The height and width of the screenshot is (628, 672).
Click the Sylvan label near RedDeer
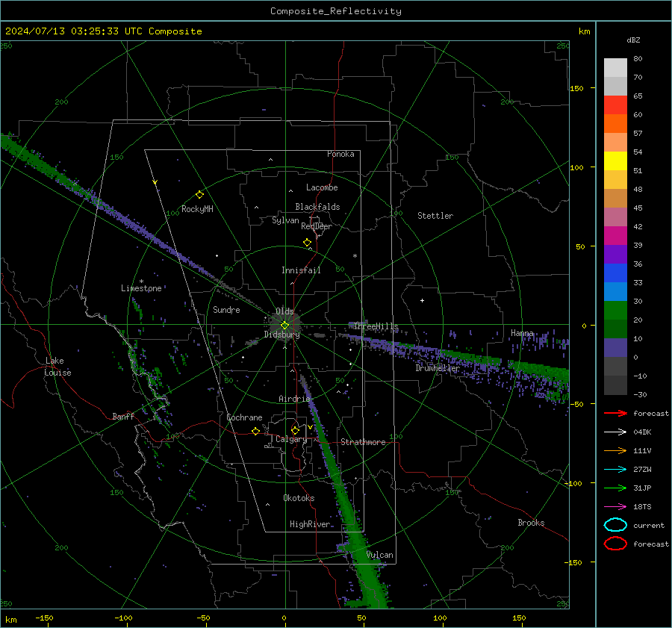click(x=285, y=220)
